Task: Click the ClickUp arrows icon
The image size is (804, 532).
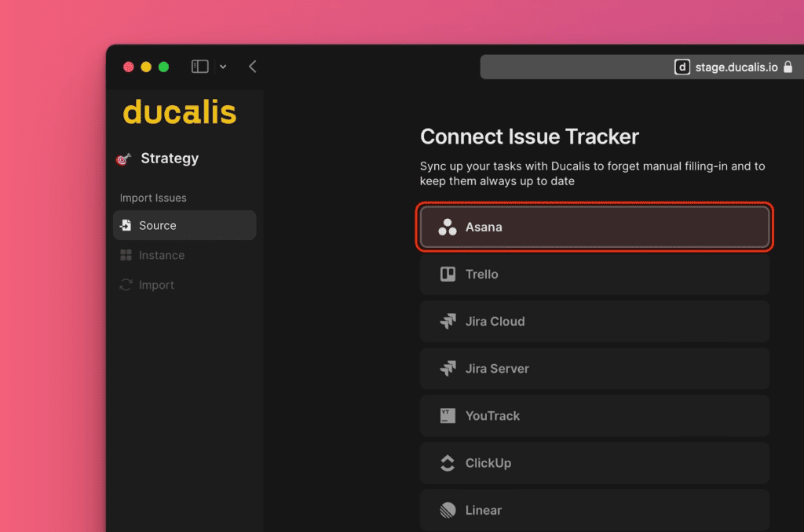Action: (448, 463)
